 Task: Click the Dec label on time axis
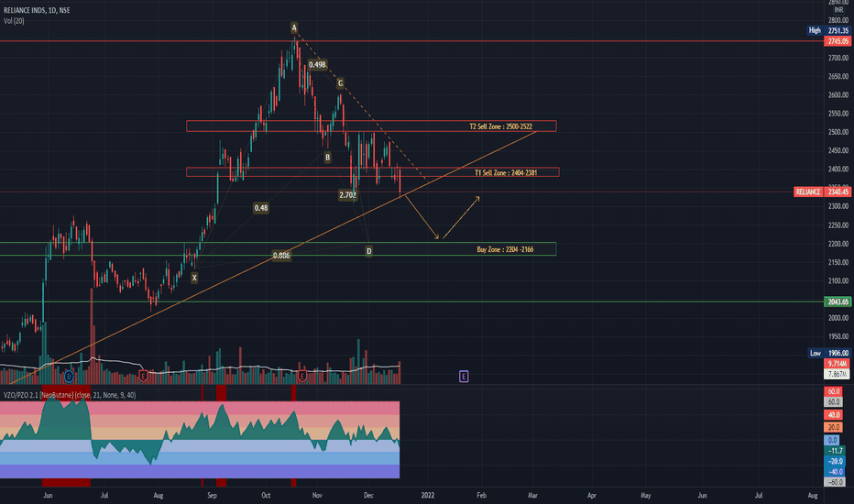pos(368,495)
